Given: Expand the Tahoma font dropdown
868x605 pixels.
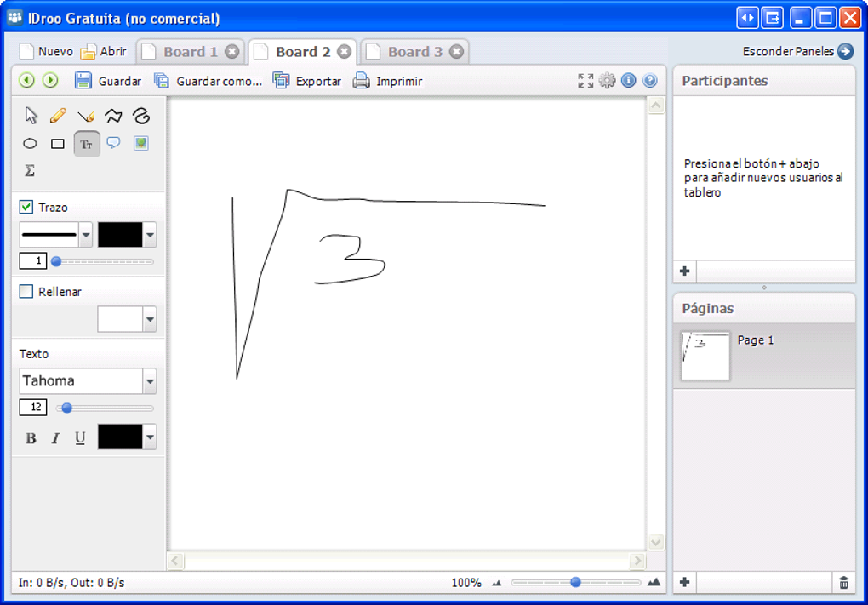Looking at the screenshot, I should [x=150, y=381].
